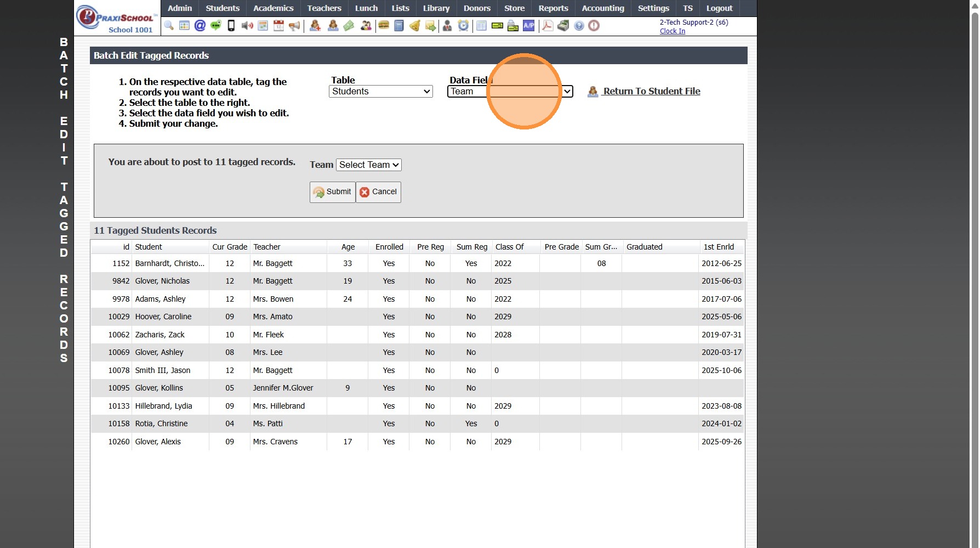Click the Clock In link
The image size is (980, 548).
pyautogui.click(x=673, y=31)
